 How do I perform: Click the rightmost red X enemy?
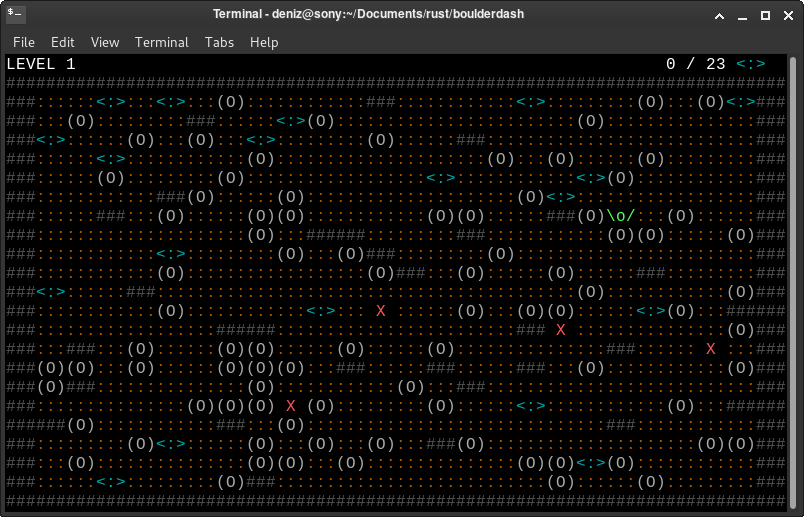[x=711, y=349]
